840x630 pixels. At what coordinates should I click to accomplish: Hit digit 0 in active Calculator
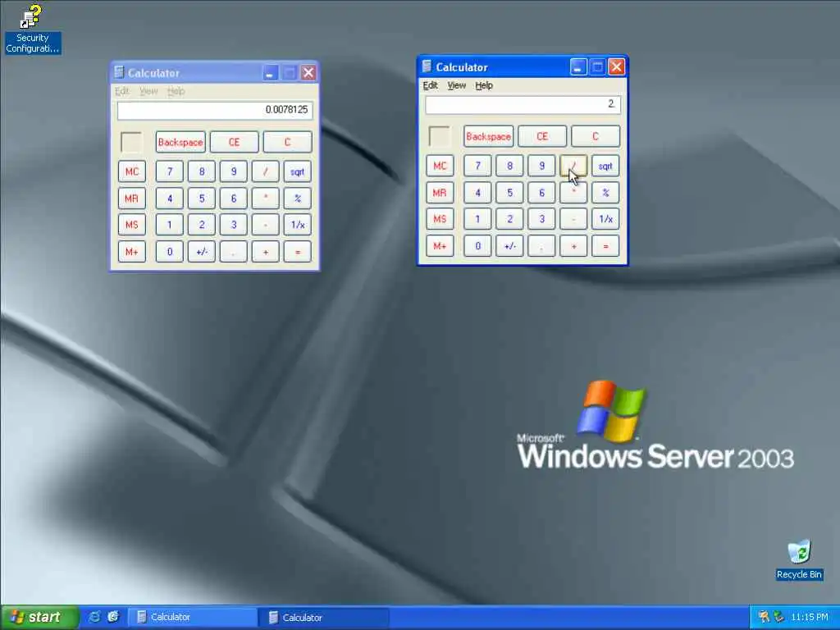477,246
